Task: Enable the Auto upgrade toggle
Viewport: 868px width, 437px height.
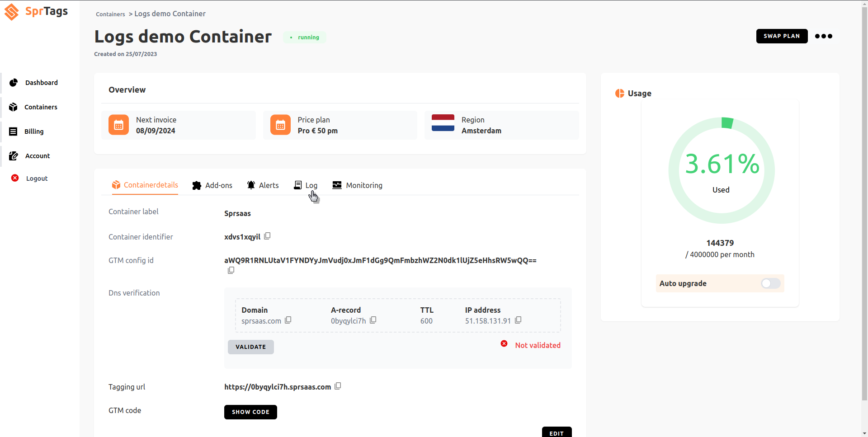Action: (770, 283)
